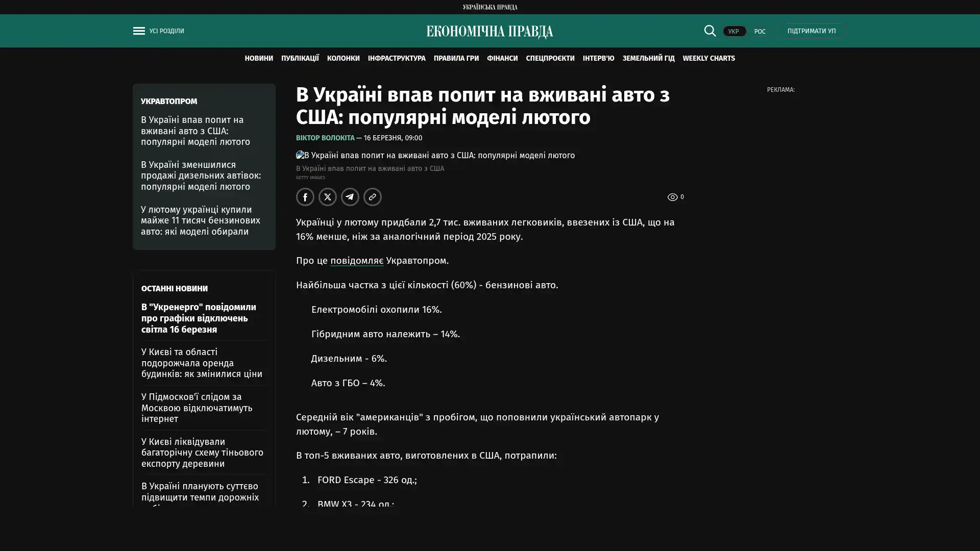Image resolution: width=980 pixels, height=551 pixels.
Task: Open the Новини menu section
Action: (259, 58)
